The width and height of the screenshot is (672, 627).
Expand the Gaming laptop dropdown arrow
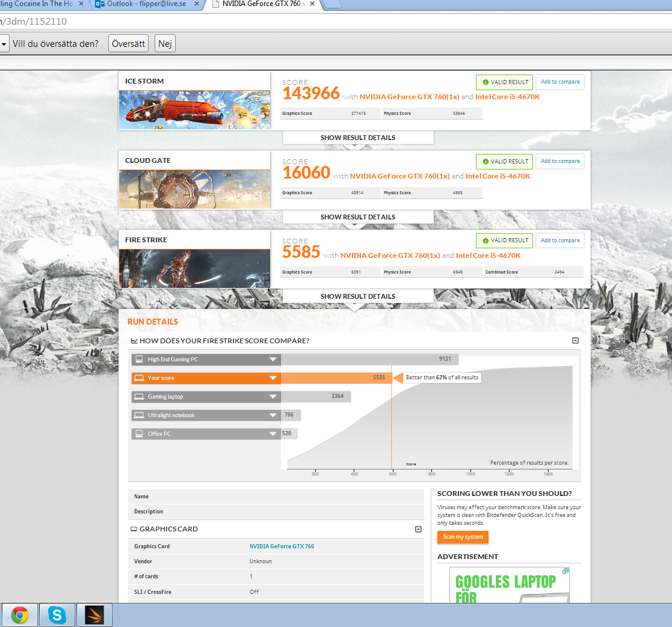point(273,397)
